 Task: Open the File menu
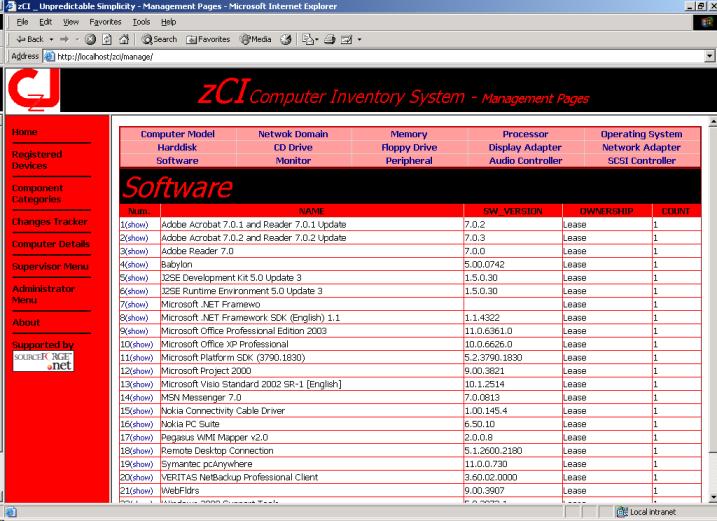point(22,22)
